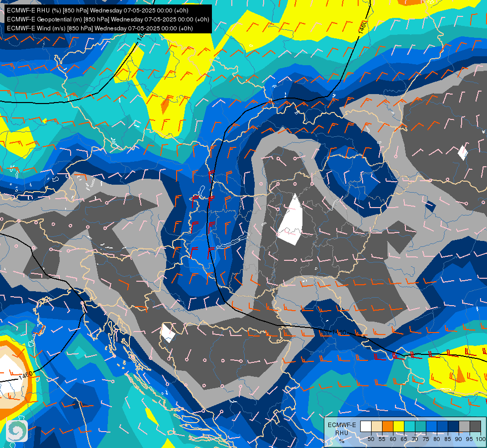487x448 pixels.
Task: Select the cyan 65-70% legend swatch
Action: (410, 426)
